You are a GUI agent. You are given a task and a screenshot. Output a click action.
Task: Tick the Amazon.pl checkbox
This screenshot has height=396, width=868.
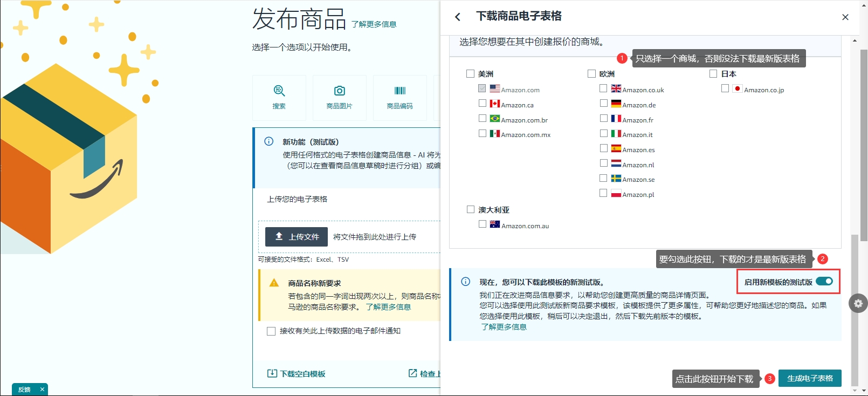click(x=603, y=193)
